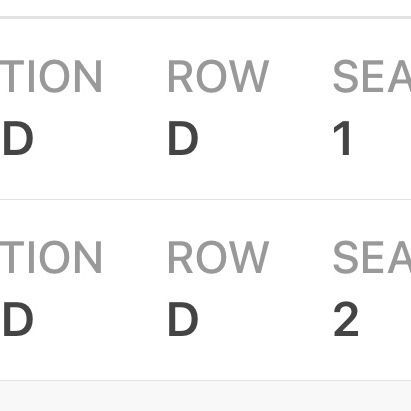Screen dimensions: 411x411
Task: Click seat number 2
Action: tap(346, 319)
